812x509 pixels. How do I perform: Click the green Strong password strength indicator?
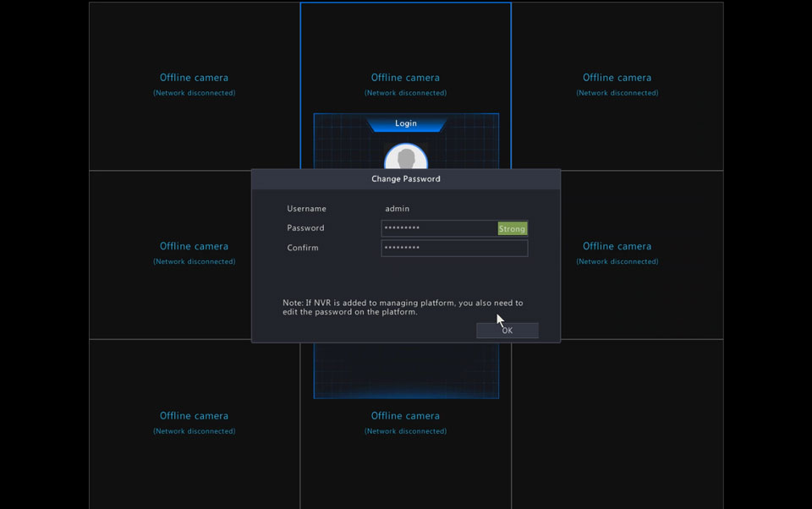513,228
